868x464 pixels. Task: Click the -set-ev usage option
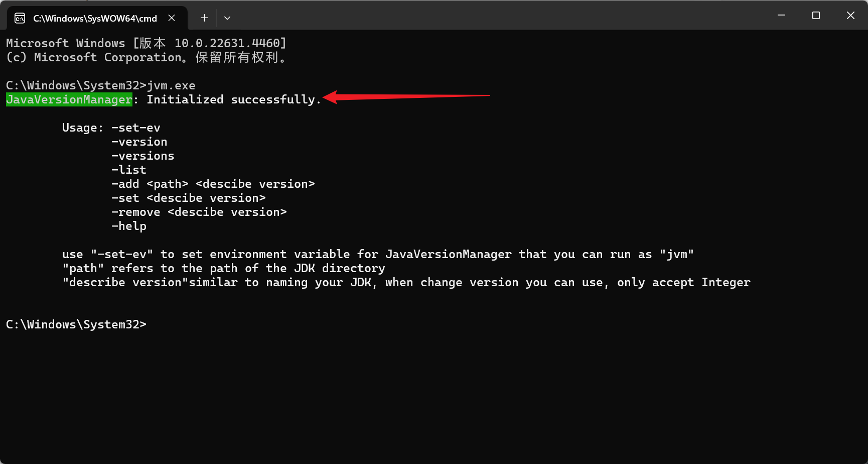pyautogui.click(x=136, y=128)
